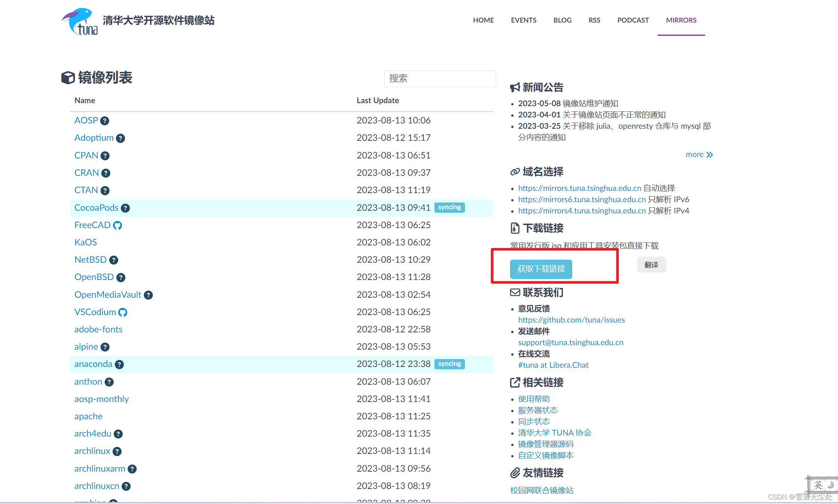Open the MIRRORS navigation tab
This screenshot has width=838, height=504.
[681, 20]
